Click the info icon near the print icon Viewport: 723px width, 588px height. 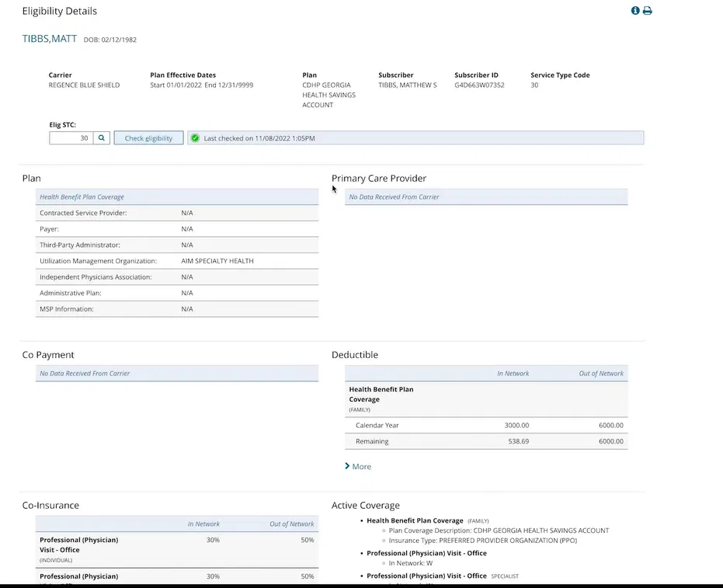pos(635,11)
